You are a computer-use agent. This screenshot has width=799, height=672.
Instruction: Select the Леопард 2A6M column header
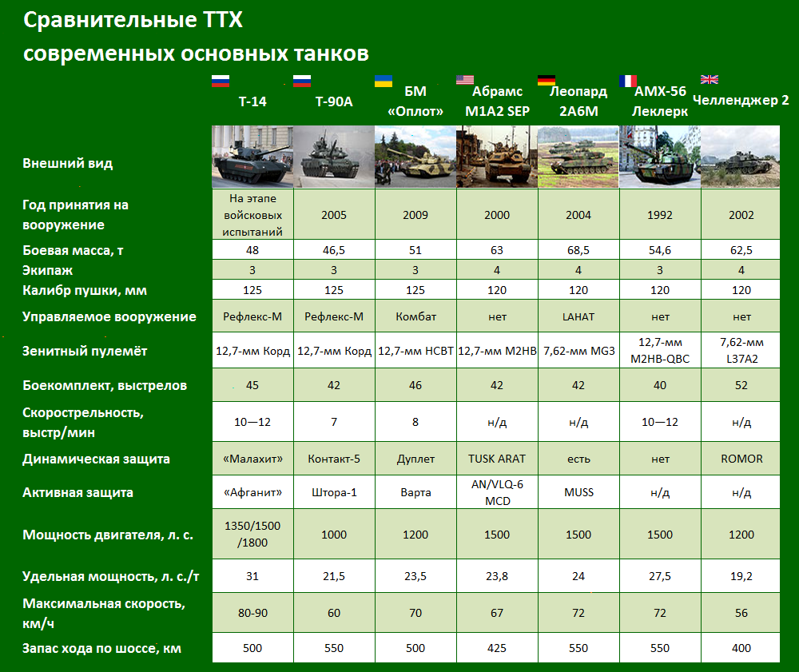[578, 101]
